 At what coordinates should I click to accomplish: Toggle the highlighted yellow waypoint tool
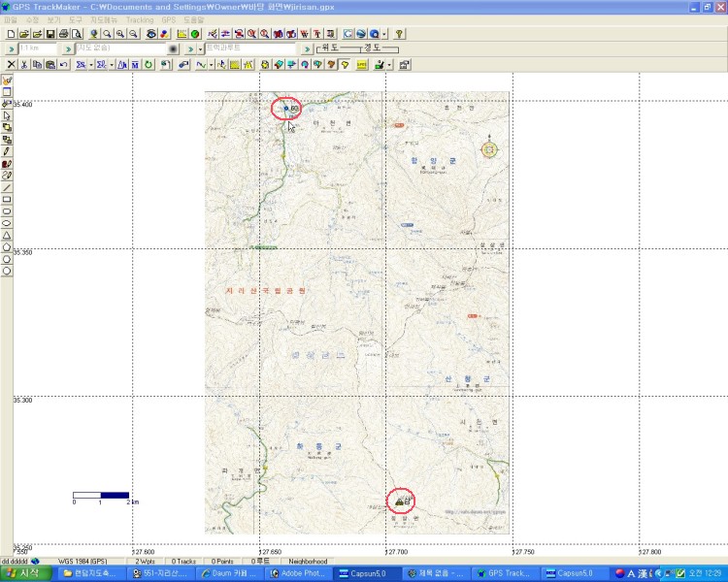[x=345, y=65]
